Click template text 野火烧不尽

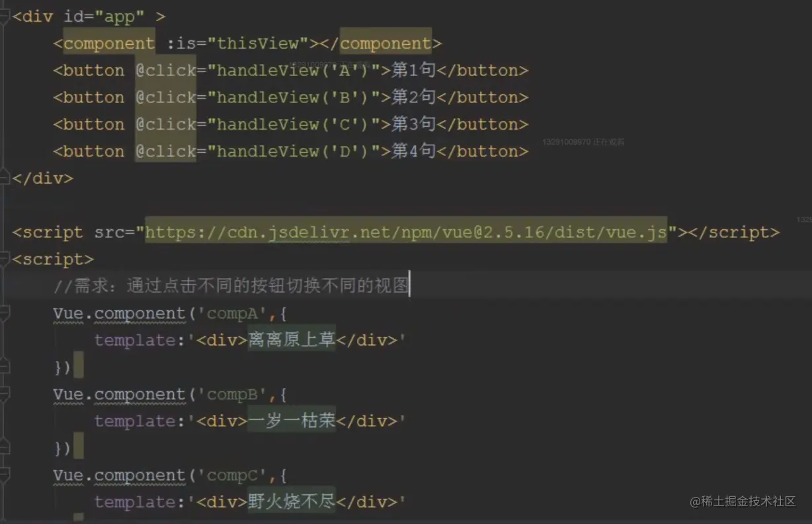click(x=292, y=503)
